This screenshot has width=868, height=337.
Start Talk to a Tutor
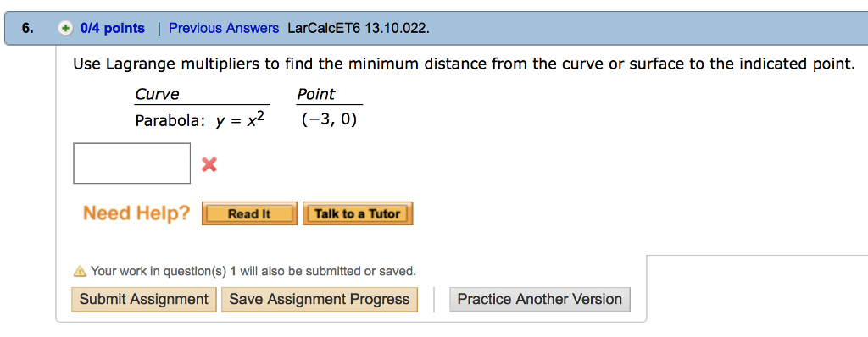358,213
